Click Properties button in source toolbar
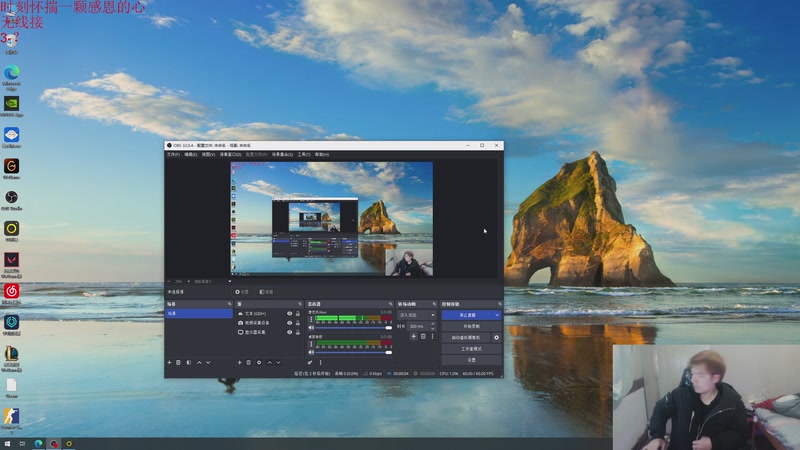Screen dimensions: 800x450 point(242,292)
